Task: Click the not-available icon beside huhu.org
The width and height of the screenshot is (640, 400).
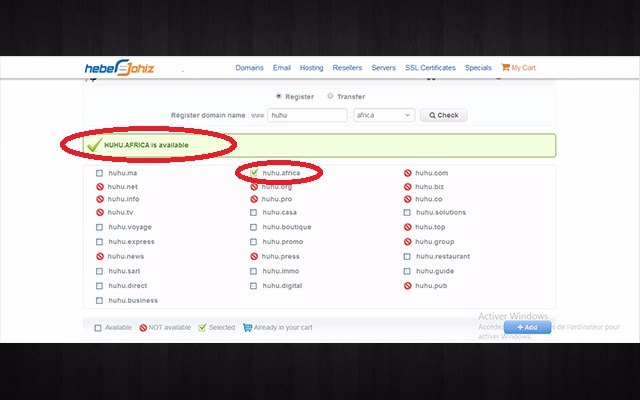Action: pos(254,186)
